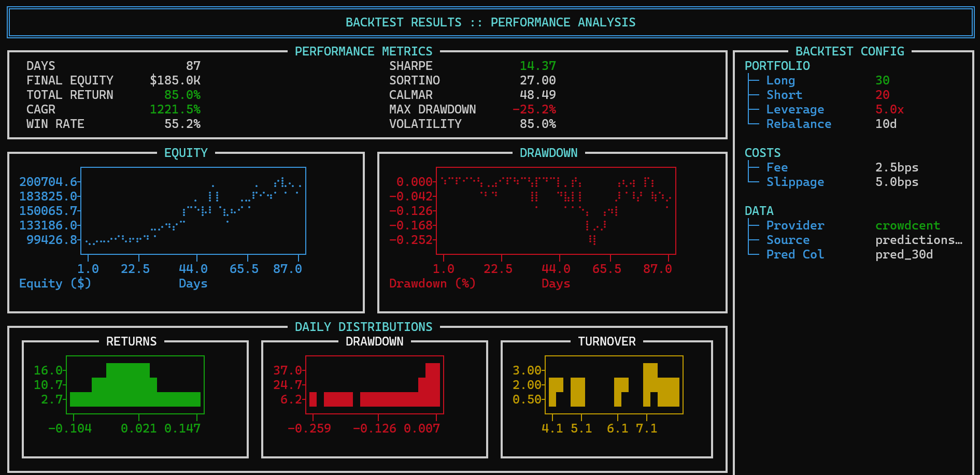Click the Source item in the DATA section
Viewport: 980px width, 475px height.
[x=788, y=240]
